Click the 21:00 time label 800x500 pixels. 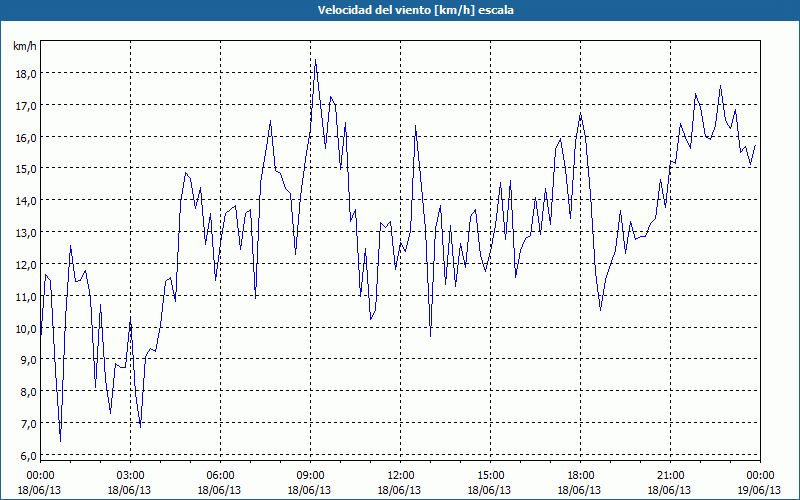pyautogui.click(x=670, y=476)
